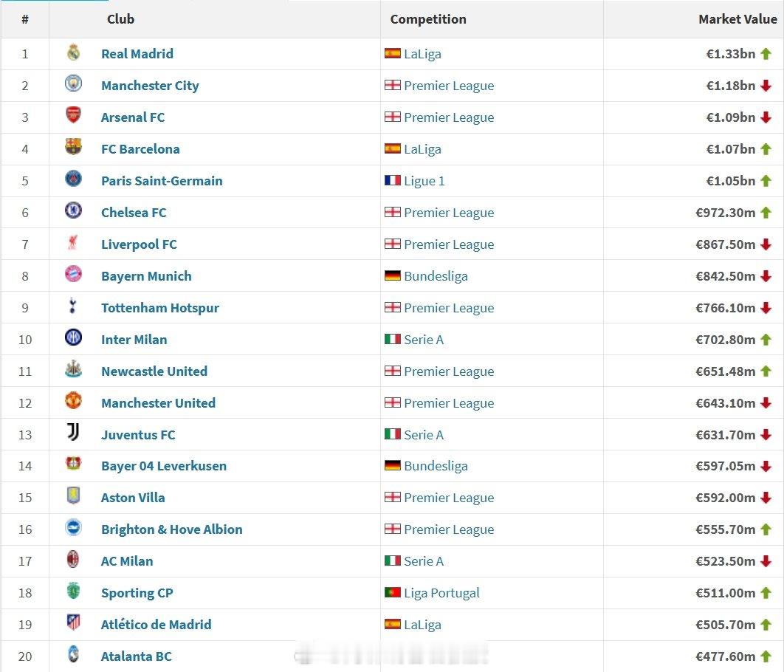Screen dimensions: 784x672
Task: Sort by the Competition column header
Action: 428,19
